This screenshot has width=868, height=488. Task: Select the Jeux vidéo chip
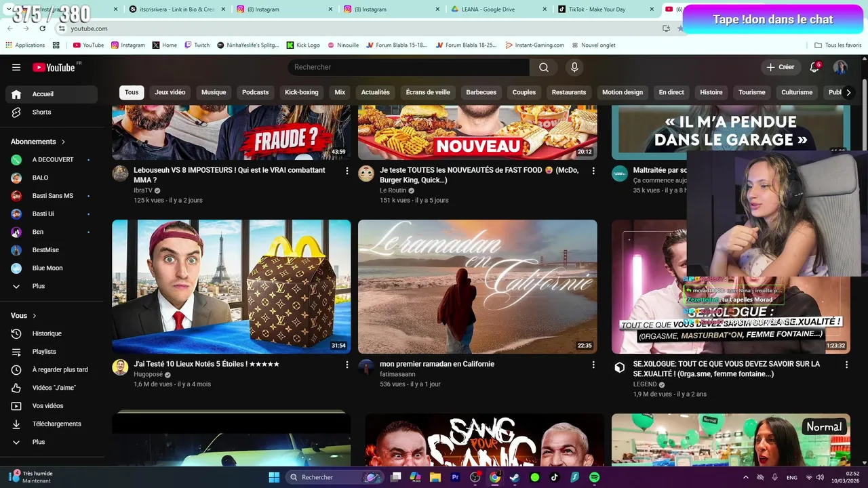pos(170,92)
